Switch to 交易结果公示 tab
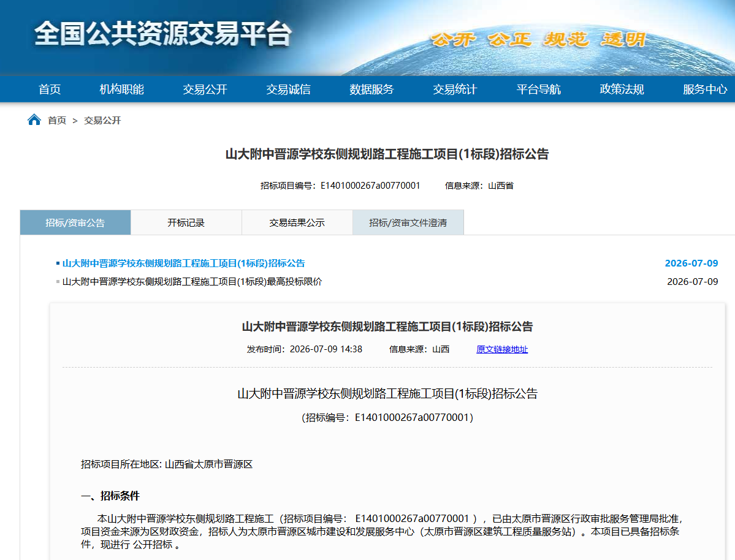 click(x=297, y=222)
